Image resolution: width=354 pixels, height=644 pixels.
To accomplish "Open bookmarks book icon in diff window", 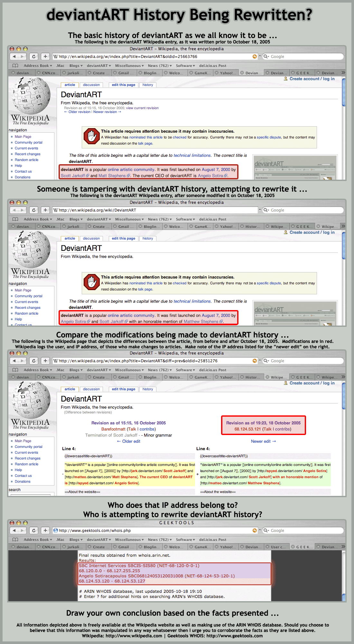I will tap(15, 370).
